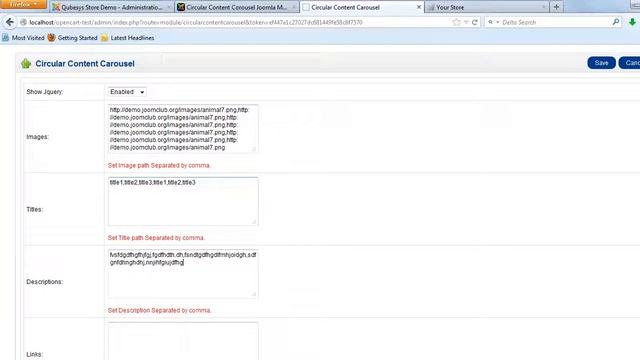
Task: Grab the Images textarea resize handle
Action: 254,149
